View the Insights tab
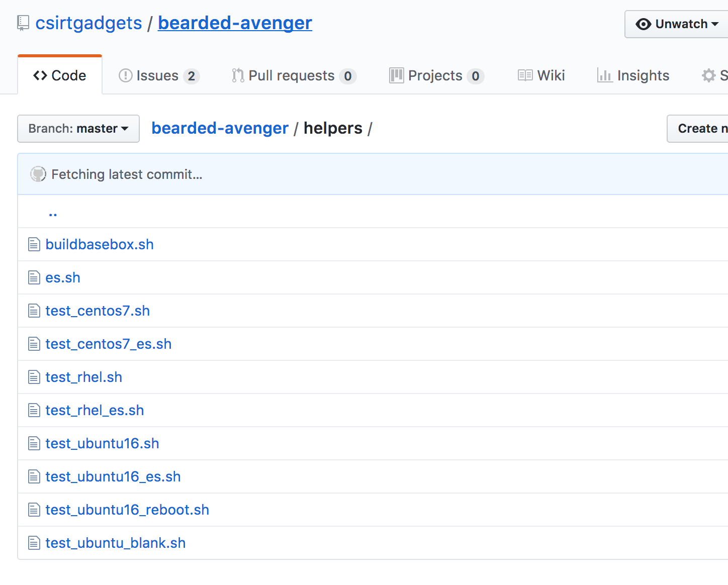The height and width of the screenshot is (585, 728). click(633, 75)
